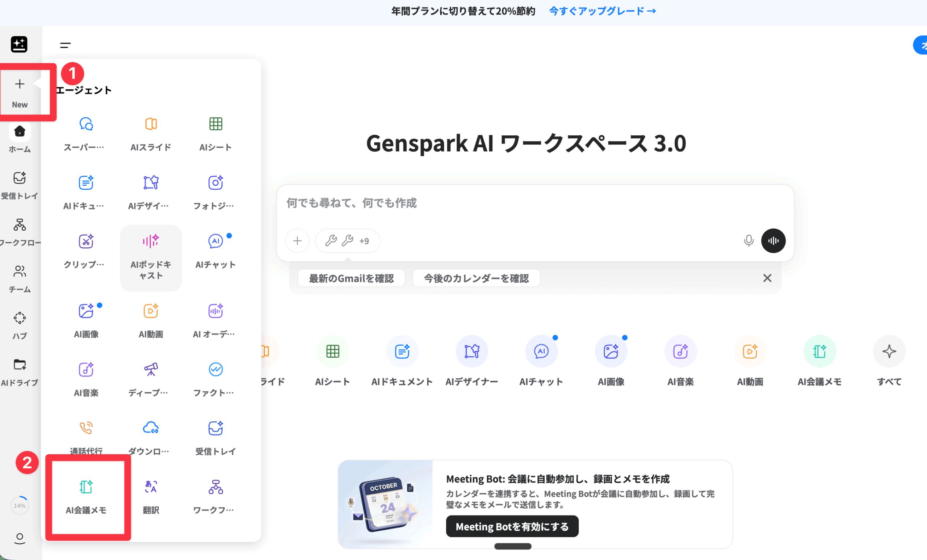Screen dimensions: 927x560
Task: Select the 翻訳 translation agent
Action: (x=151, y=496)
